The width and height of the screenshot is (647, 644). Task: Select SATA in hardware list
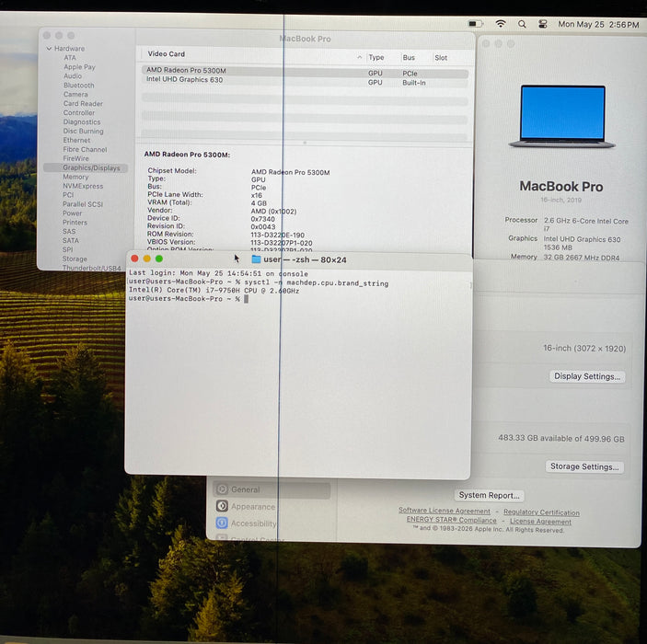click(x=70, y=240)
